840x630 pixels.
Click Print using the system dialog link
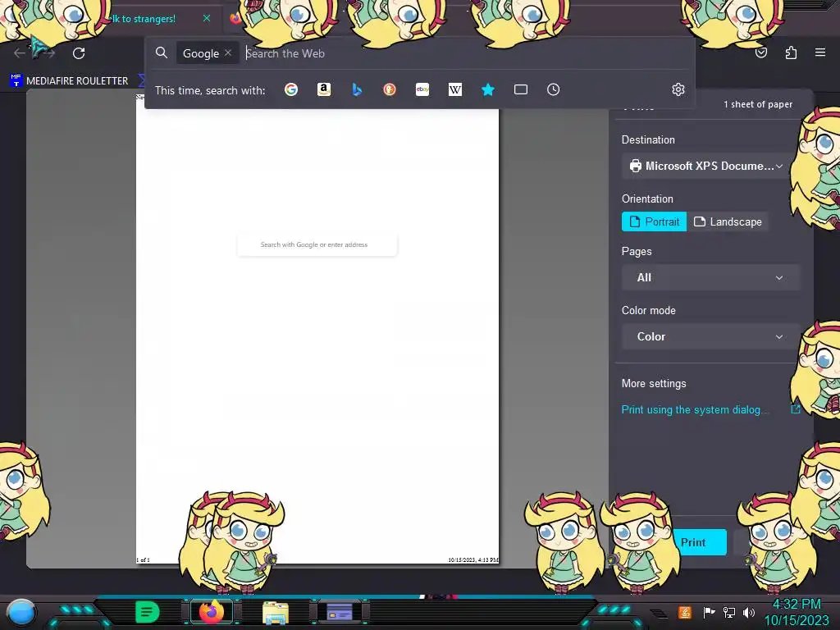[694, 410]
